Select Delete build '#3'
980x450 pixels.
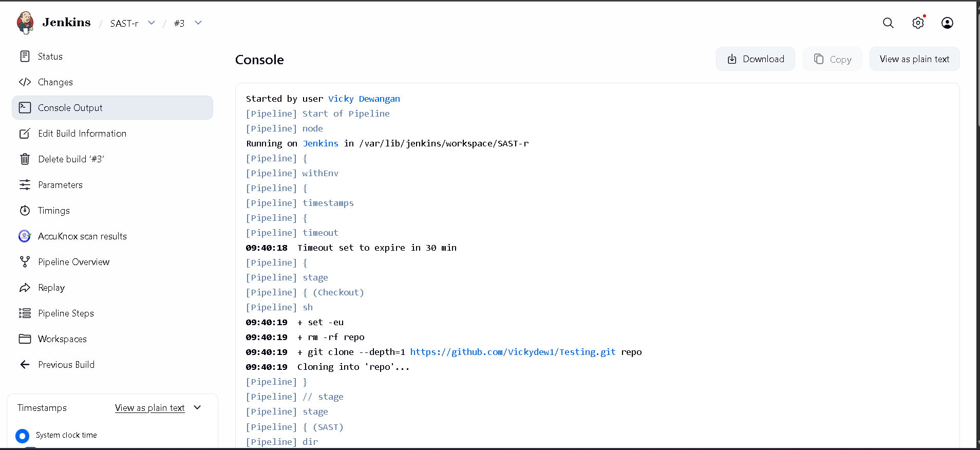pos(112,159)
